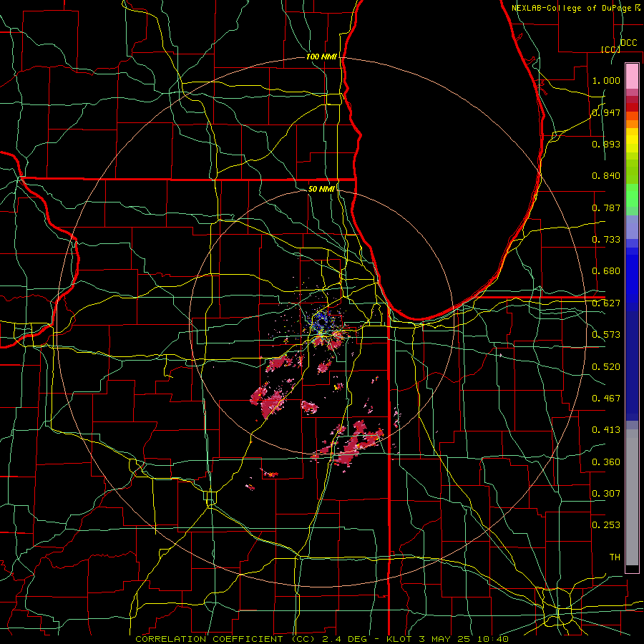Click the 0.307 scale value
Screen dimensions: 644x644
pyautogui.click(x=606, y=494)
